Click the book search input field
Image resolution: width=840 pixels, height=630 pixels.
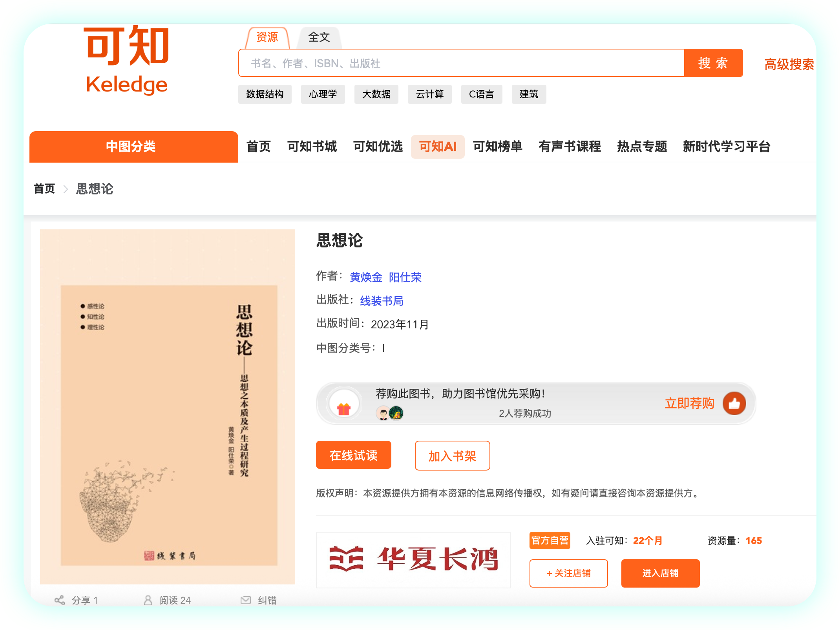tap(461, 63)
